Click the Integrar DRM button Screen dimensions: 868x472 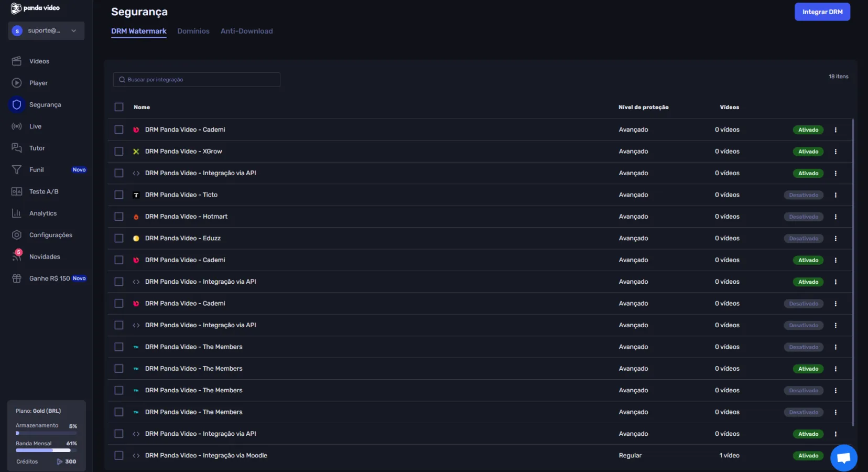[822, 12]
